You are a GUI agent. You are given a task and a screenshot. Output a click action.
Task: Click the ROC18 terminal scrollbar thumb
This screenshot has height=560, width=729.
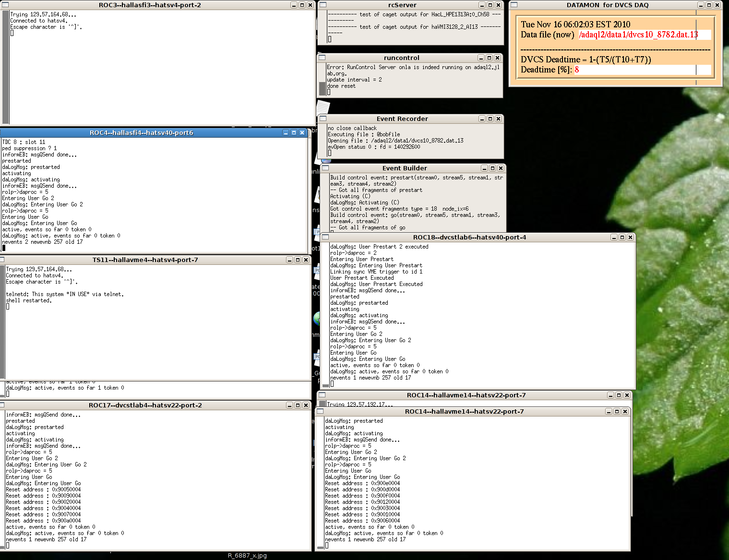click(x=326, y=385)
